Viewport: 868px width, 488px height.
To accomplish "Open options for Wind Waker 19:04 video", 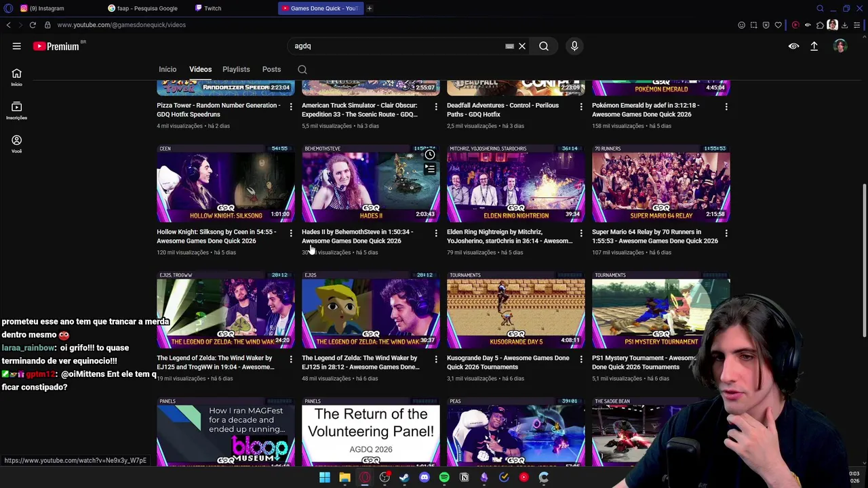I will (291, 359).
